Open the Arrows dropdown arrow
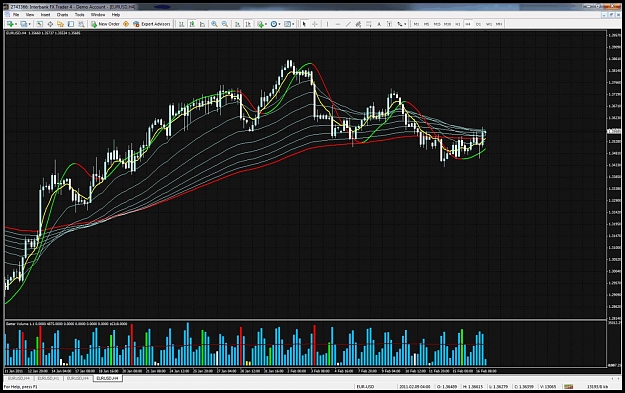The image size is (625, 393). (405, 24)
